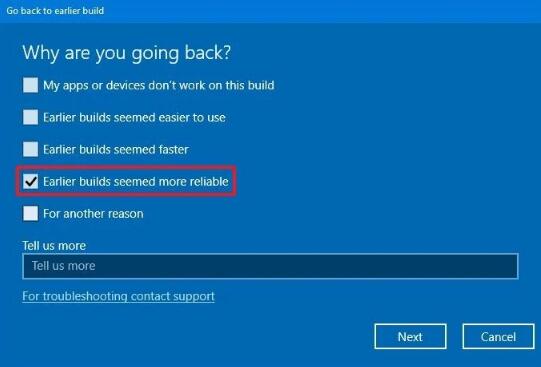Enable the "Earlier builds seemed faster" checkbox
541x367 pixels.
tap(30, 149)
